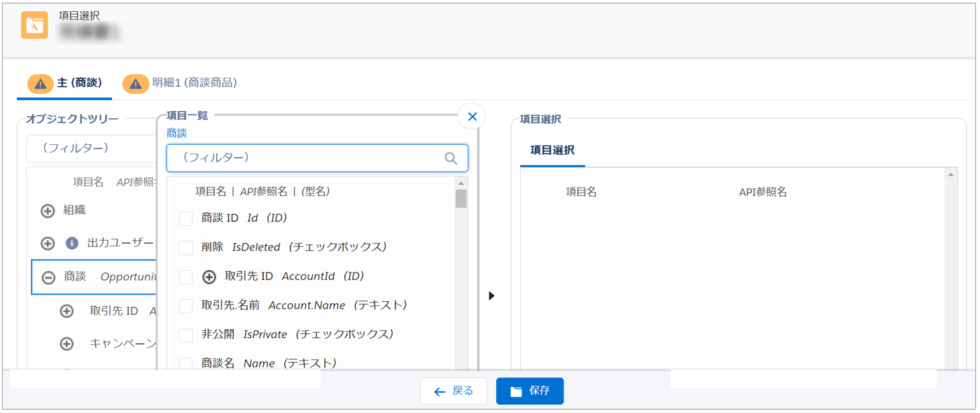The height and width of the screenshot is (413, 980).
Task: Click the 項目一覧 list scrollbar thumb
Action: (461, 199)
